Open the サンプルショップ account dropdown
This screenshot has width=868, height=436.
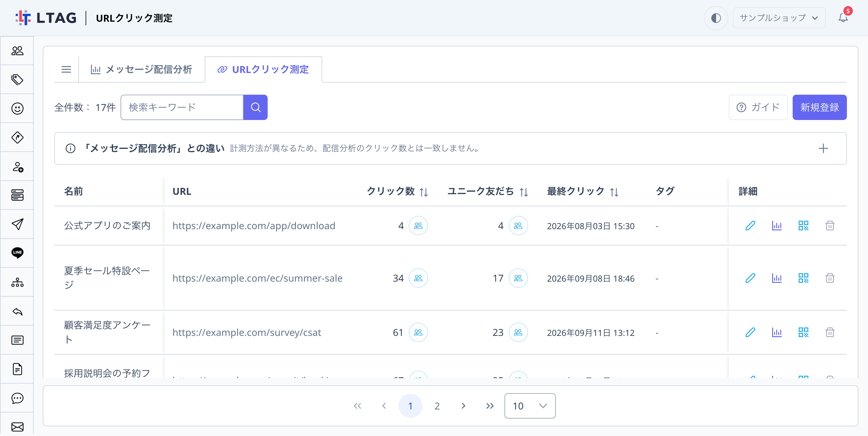[x=779, y=18]
